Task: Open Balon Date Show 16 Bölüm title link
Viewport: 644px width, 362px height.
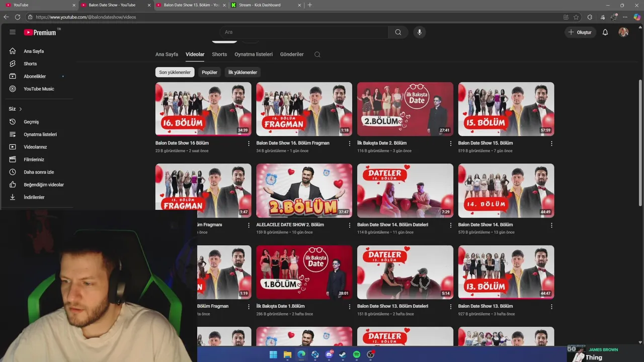Action: (182, 143)
